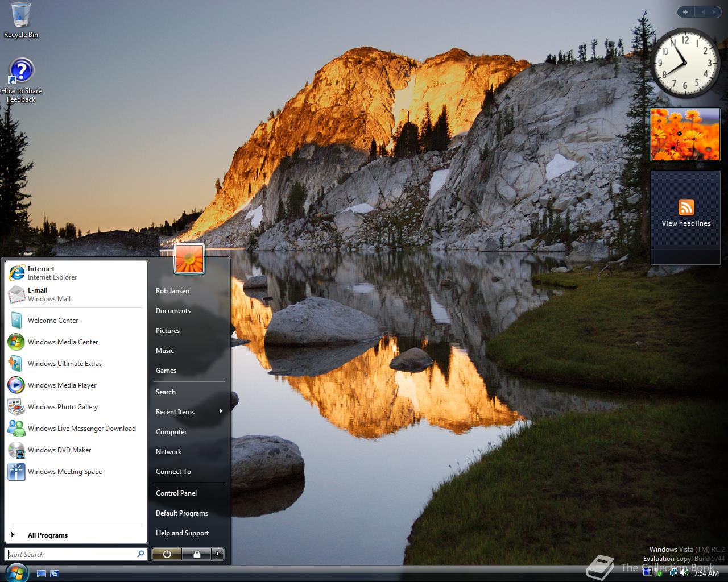Click Safely Remove Hardware tray icon
The width and height of the screenshot is (728, 582).
pos(659,573)
